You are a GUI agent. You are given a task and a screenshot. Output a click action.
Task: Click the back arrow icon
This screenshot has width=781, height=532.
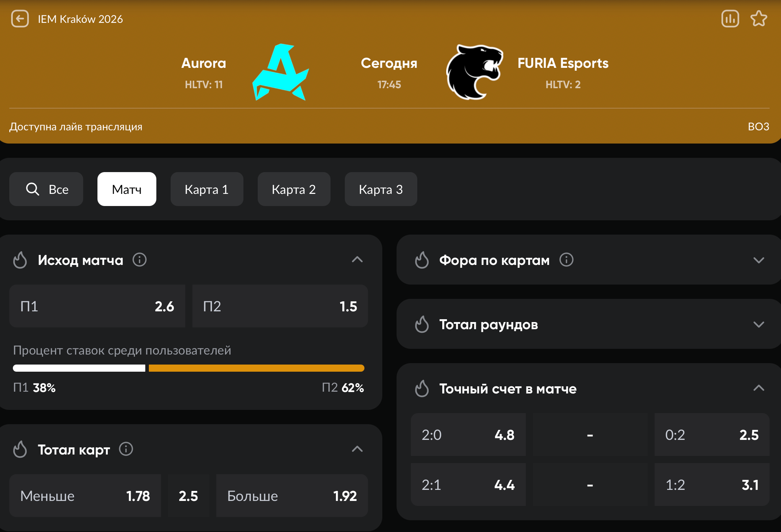(x=20, y=19)
